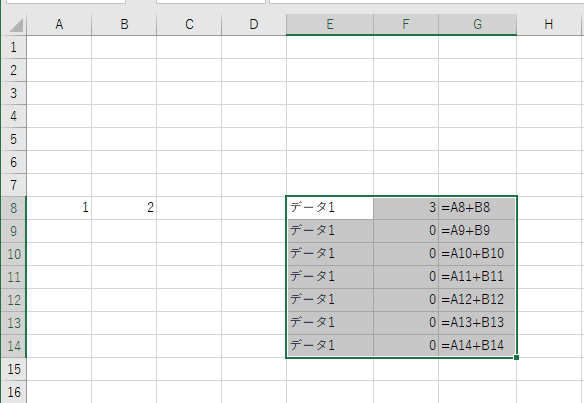Click cell F8 showing value 3

406,207
